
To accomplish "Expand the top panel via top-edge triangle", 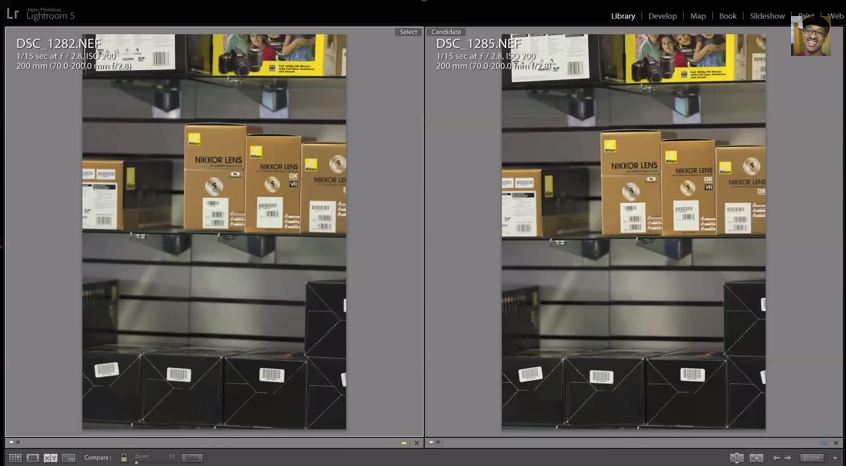I will [x=423, y=2].
